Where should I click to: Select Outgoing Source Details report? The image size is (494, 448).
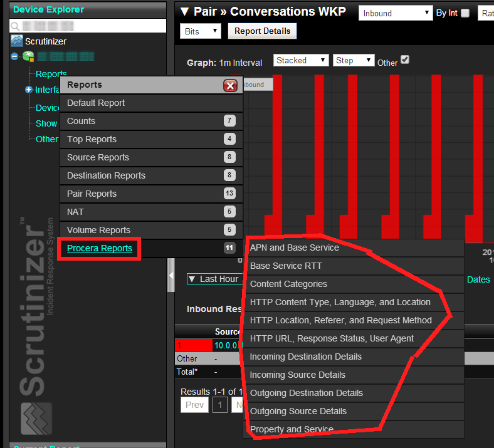(x=355, y=411)
